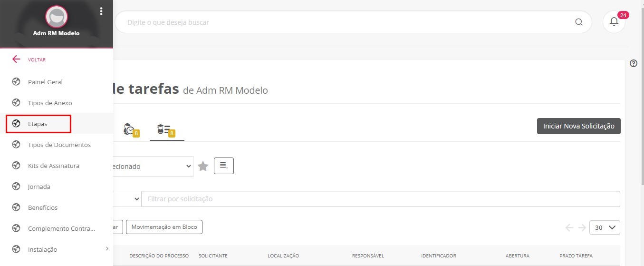Open the Etapas menu item
This screenshot has height=266, width=644.
click(57, 124)
